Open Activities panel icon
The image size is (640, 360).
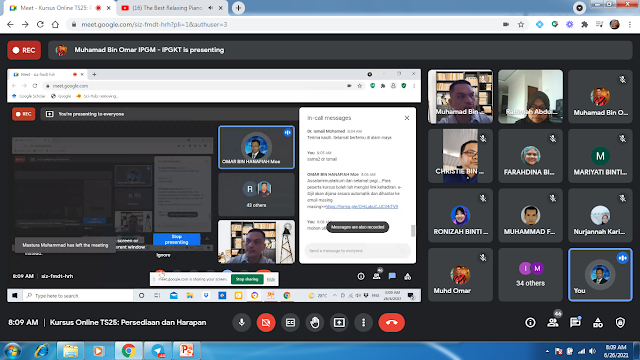pos(598,322)
